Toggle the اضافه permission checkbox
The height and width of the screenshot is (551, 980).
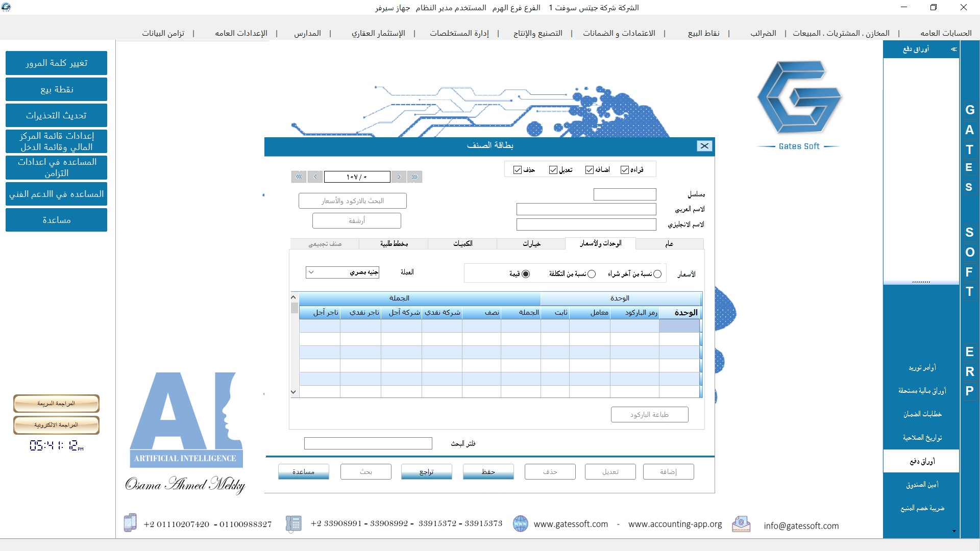click(x=589, y=170)
